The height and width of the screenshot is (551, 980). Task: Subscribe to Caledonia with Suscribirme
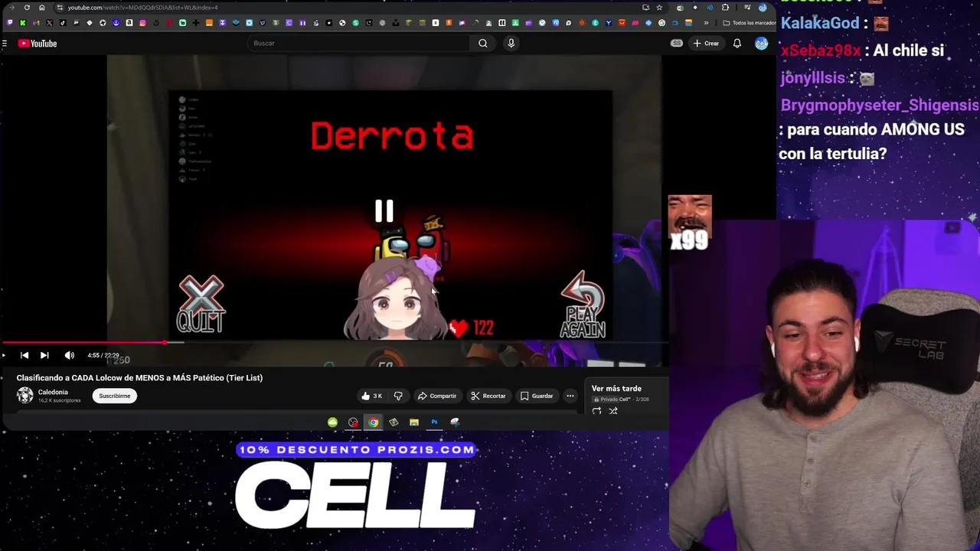pyautogui.click(x=115, y=396)
